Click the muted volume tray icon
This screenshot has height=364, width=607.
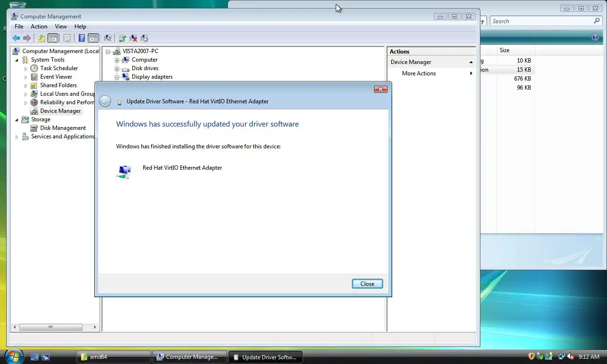[570, 356]
